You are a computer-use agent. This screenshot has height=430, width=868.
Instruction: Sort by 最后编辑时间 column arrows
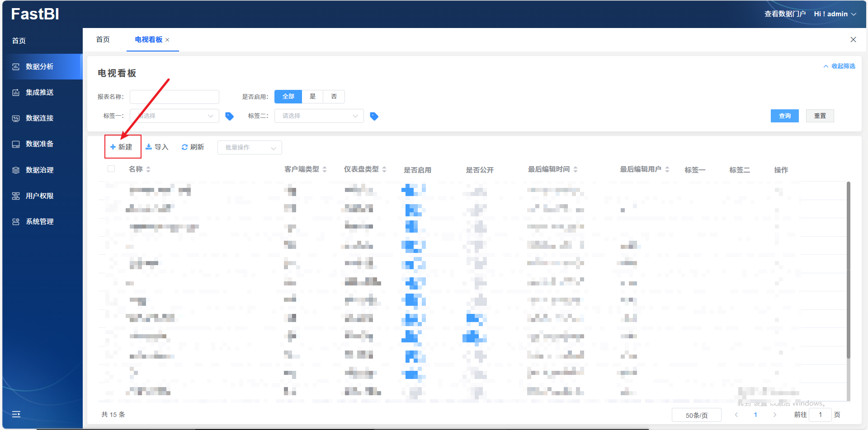pyautogui.click(x=576, y=169)
